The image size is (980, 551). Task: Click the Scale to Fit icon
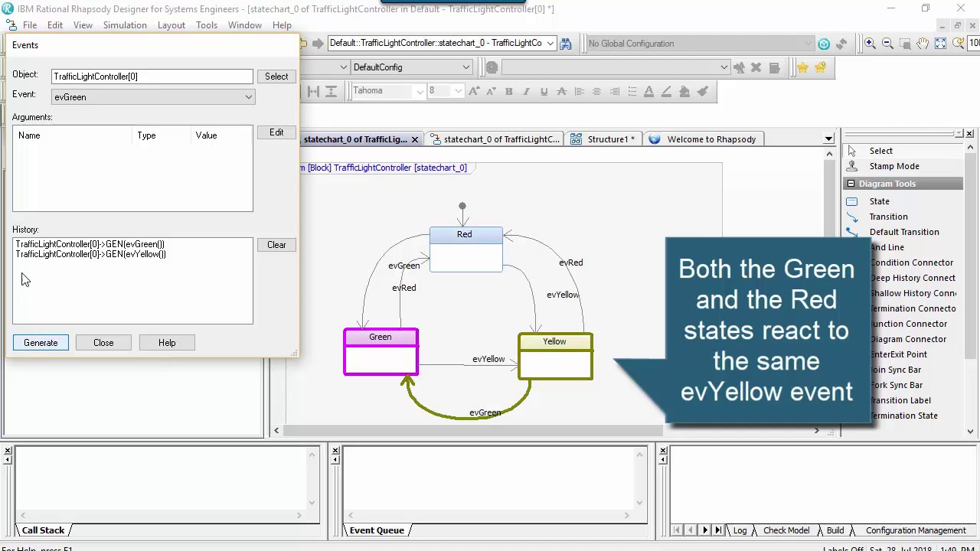940,44
